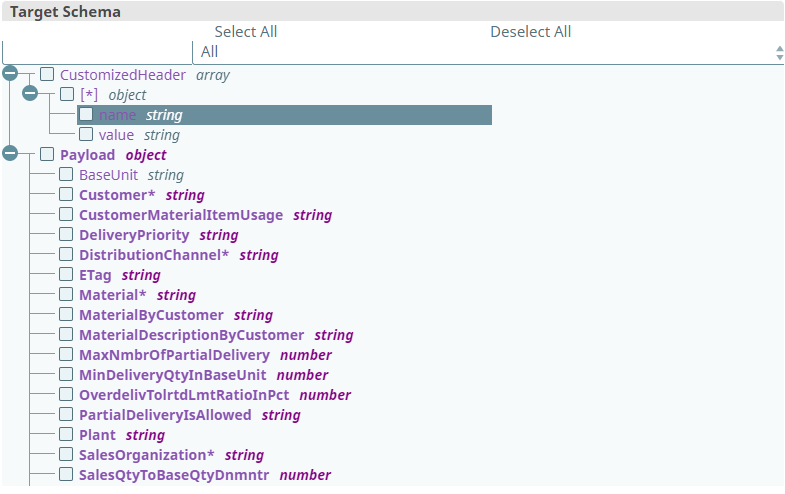Viewport: 785px width, 494px height.
Task: Open the All filter dropdown
Action: pos(489,52)
